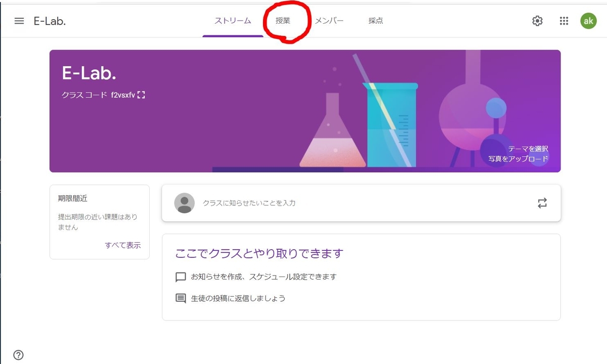This screenshot has width=607, height=364.
Task: Select the 採点 tab
Action: pos(375,21)
